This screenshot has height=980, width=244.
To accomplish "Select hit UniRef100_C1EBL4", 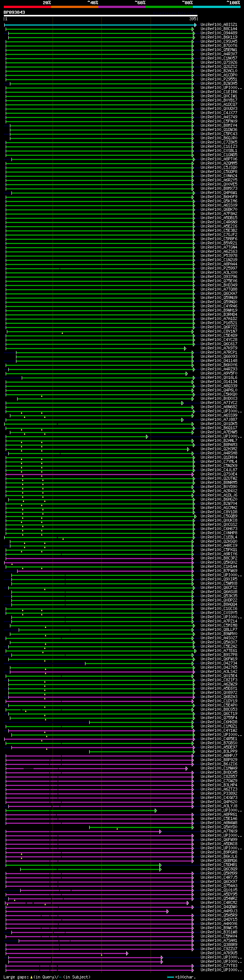I will click(x=219, y=537).
